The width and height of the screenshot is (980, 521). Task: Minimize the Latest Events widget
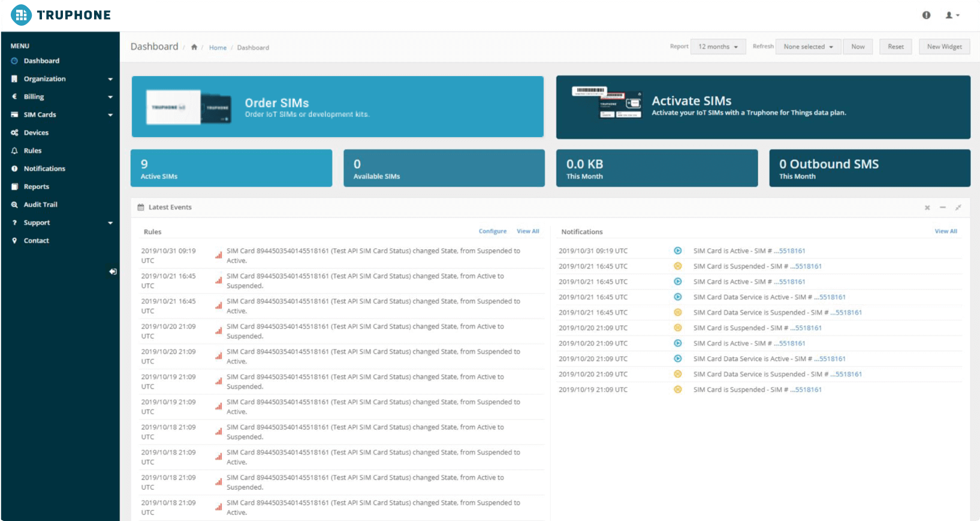coord(943,208)
